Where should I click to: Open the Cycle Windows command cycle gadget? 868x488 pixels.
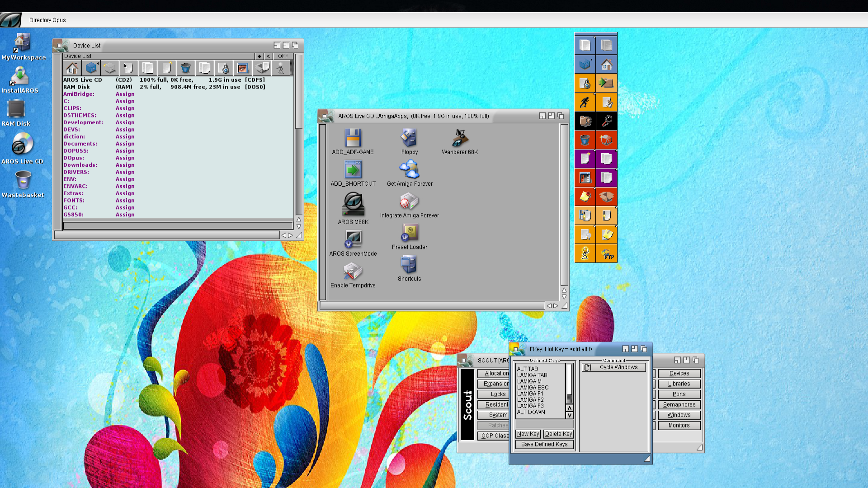tap(613, 367)
